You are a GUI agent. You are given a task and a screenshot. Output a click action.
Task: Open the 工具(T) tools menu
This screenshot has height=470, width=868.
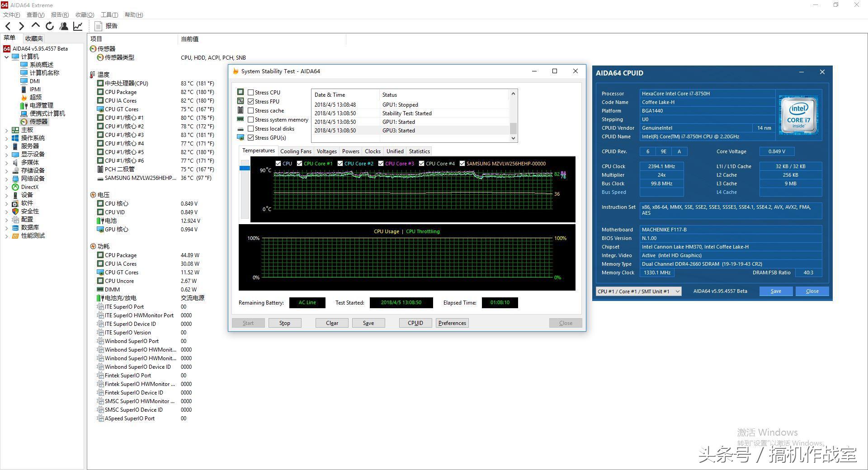[109, 15]
